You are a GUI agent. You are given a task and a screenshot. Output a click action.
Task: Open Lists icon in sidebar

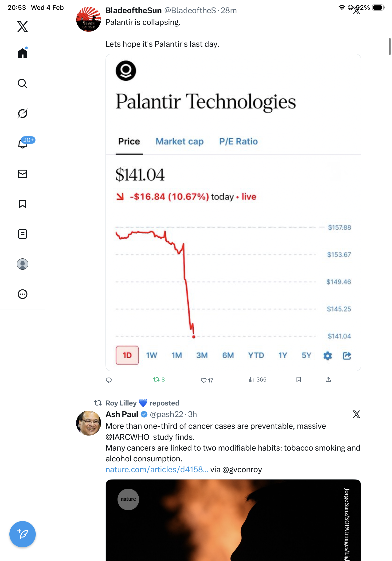(x=23, y=234)
